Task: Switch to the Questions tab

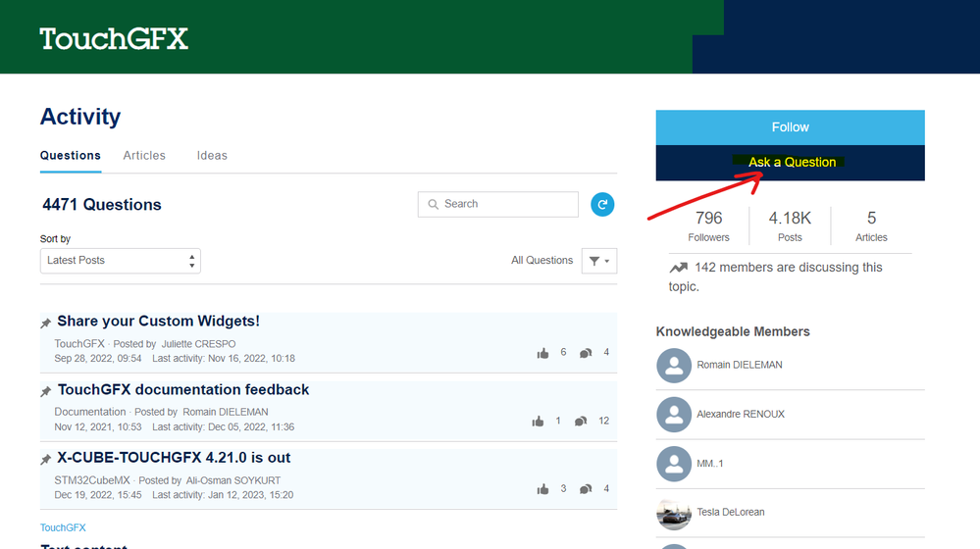Action: pyautogui.click(x=70, y=156)
